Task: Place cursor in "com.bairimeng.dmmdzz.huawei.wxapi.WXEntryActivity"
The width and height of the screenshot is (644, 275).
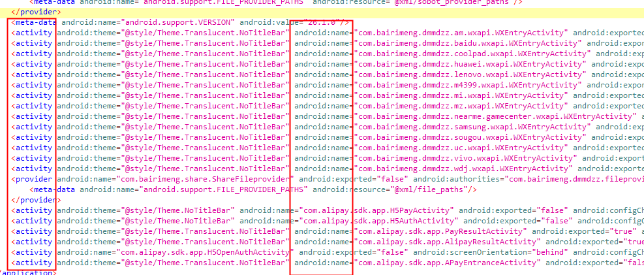Action: [x=470, y=64]
